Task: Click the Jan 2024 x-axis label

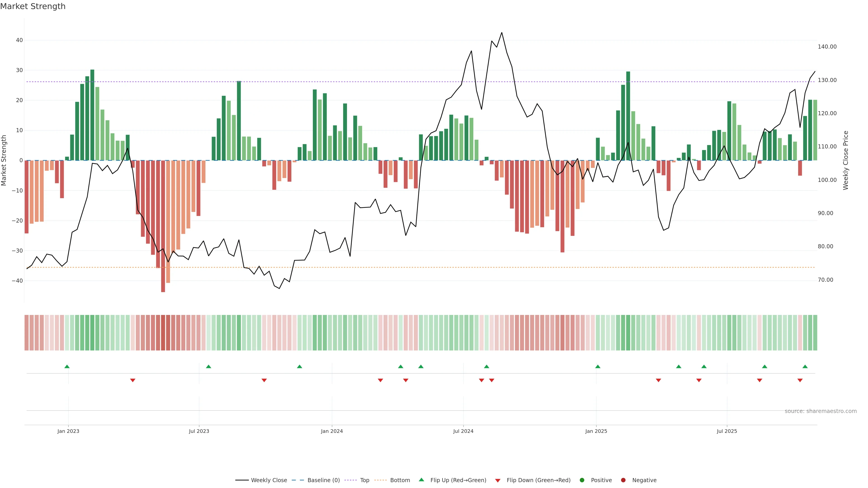Action: pyautogui.click(x=332, y=431)
